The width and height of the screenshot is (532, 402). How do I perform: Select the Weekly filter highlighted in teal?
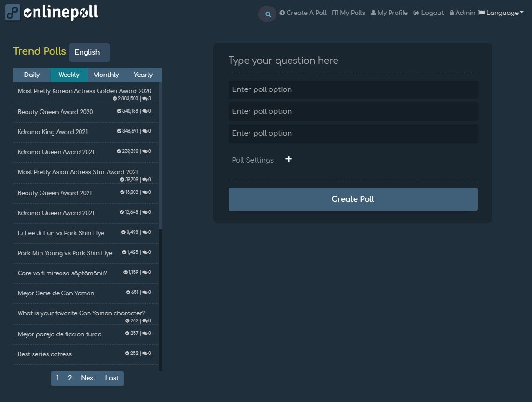[68, 75]
